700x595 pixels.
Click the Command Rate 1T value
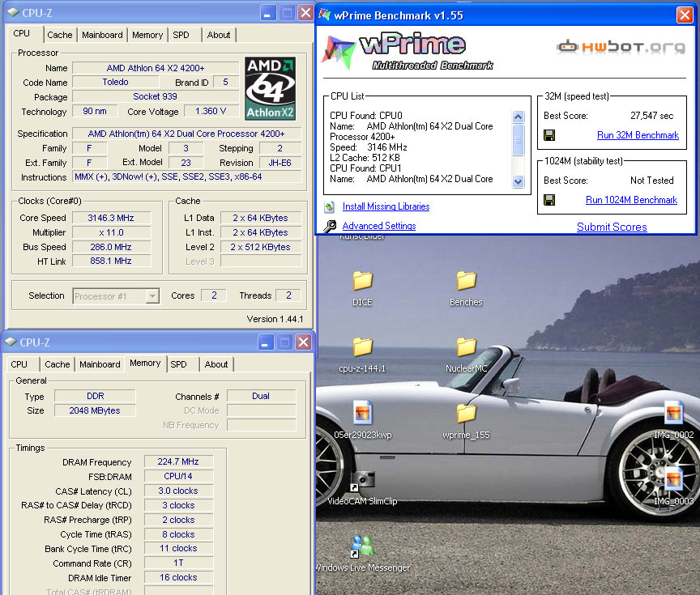click(178, 563)
